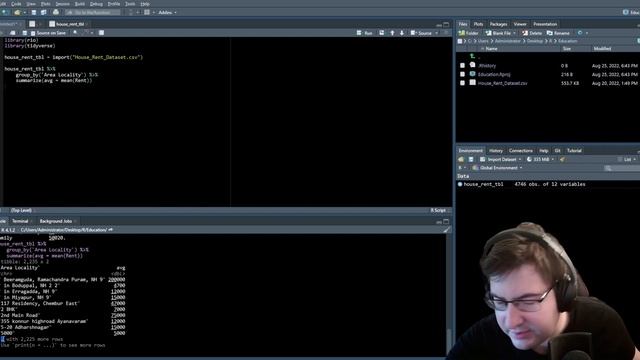The width and height of the screenshot is (640, 360).
Task: Click the Go to file/function field
Action: tap(93, 13)
